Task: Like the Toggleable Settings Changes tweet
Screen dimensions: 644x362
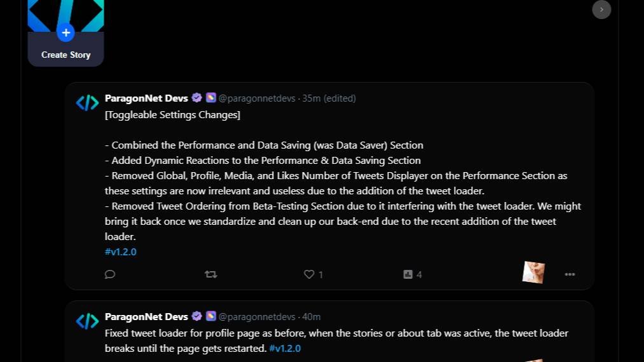Action: point(309,274)
